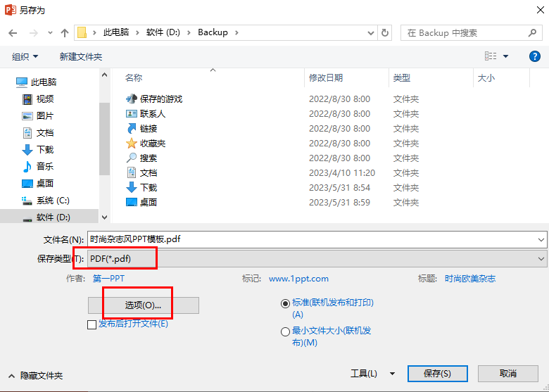The width and height of the screenshot is (549, 392).
Task: Sort by 名称 column header
Action: coord(134,77)
